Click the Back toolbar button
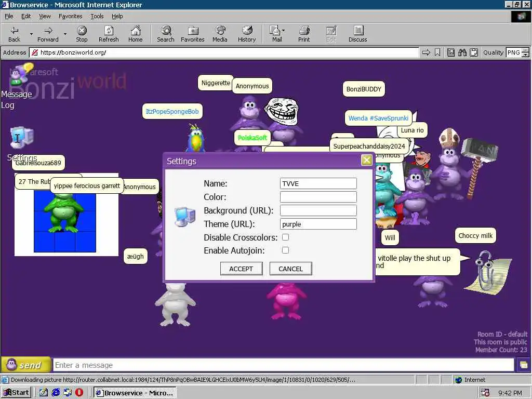 (x=14, y=34)
